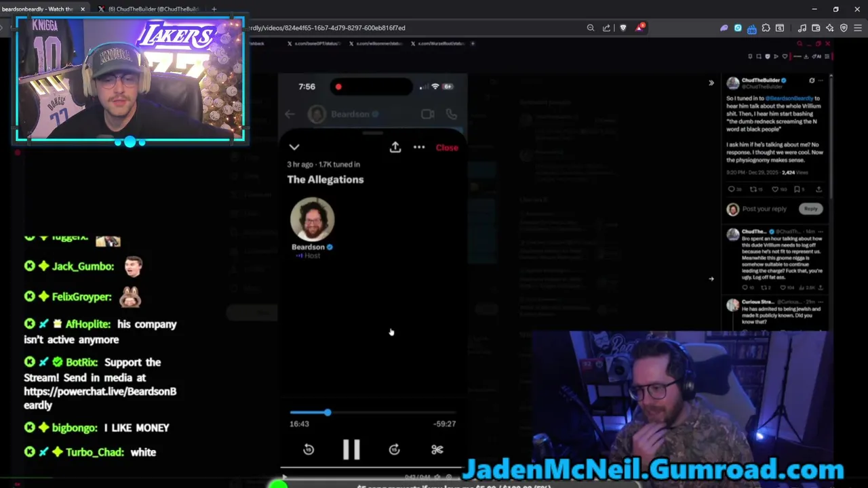The image size is (868, 488).
Task: Select bigbongo username in chat
Action: (x=75, y=428)
